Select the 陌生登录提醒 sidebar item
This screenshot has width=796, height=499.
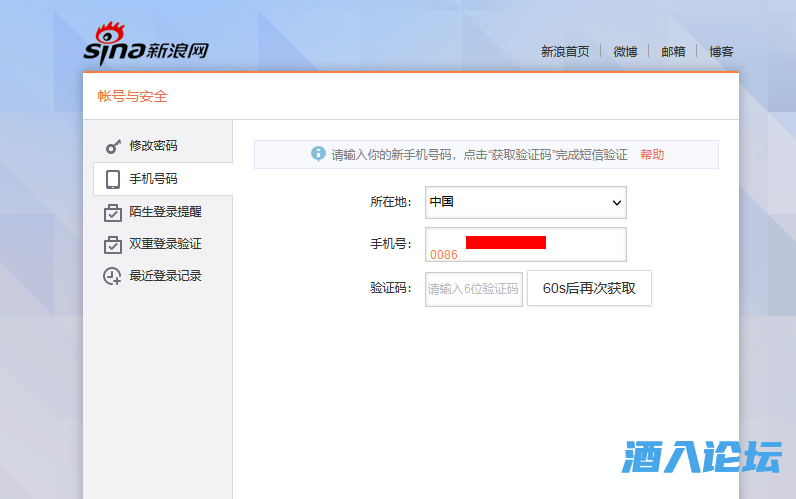click(x=165, y=212)
